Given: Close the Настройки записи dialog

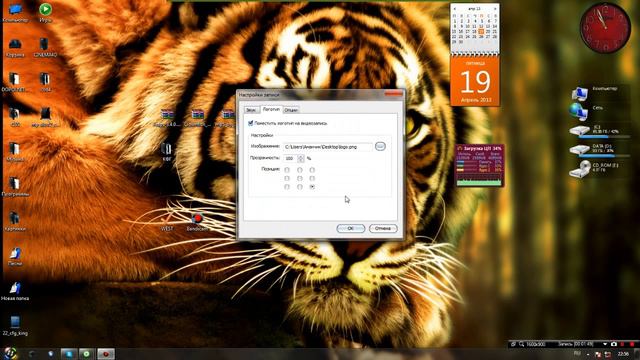Looking at the screenshot, I should click(x=393, y=94).
